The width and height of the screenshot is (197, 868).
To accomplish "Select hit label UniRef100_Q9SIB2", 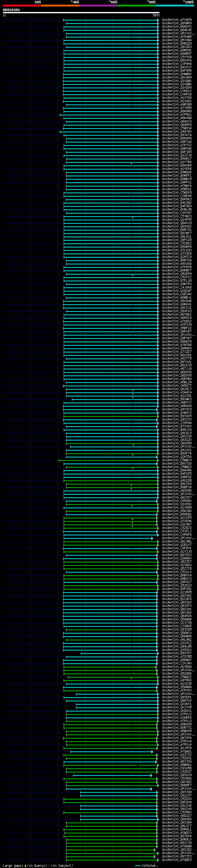I will pos(177,850).
